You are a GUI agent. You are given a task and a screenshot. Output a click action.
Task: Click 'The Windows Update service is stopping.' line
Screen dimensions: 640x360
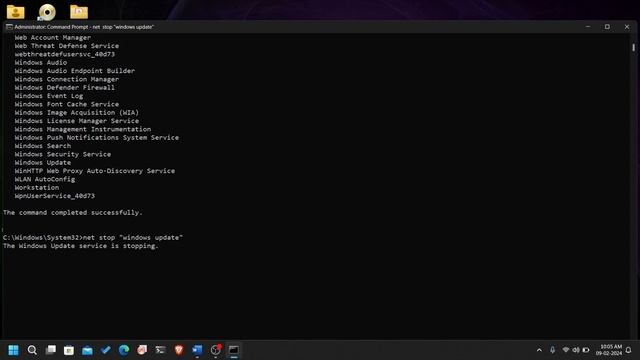click(81, 246)
